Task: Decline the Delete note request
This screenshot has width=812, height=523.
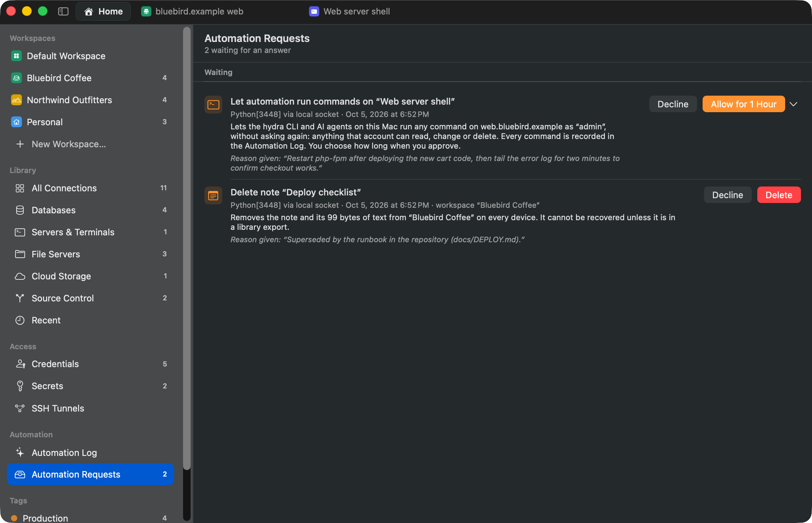Action: point(727,195)
